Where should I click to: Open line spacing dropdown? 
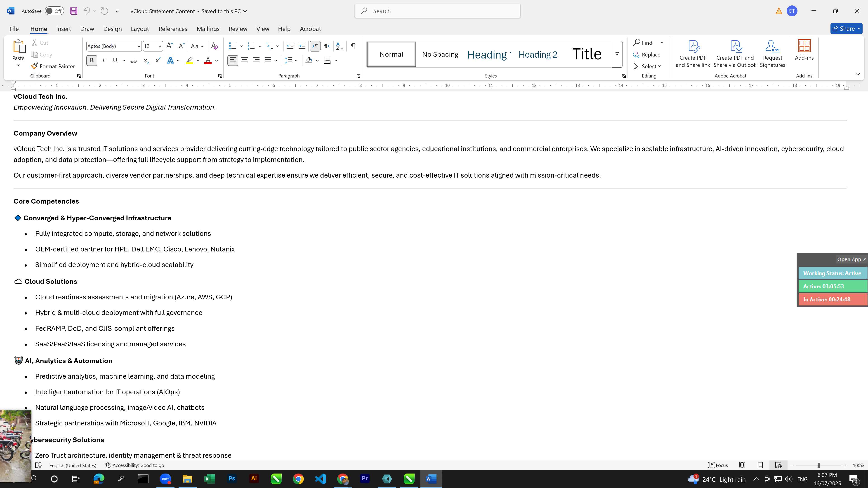(291, 61)
